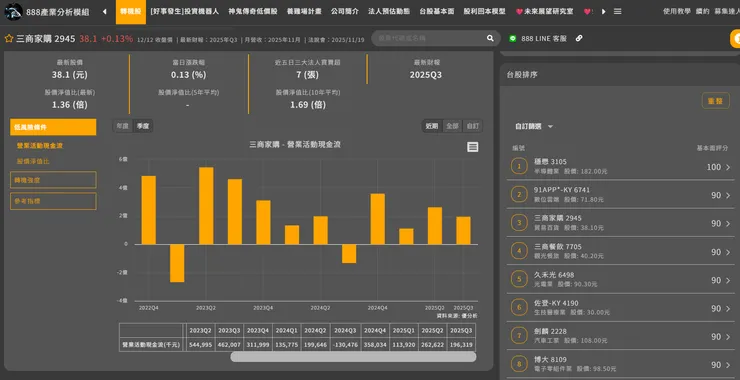Open the 股利回本模型 tab
The image size is (740, 380).
(484, 11)
